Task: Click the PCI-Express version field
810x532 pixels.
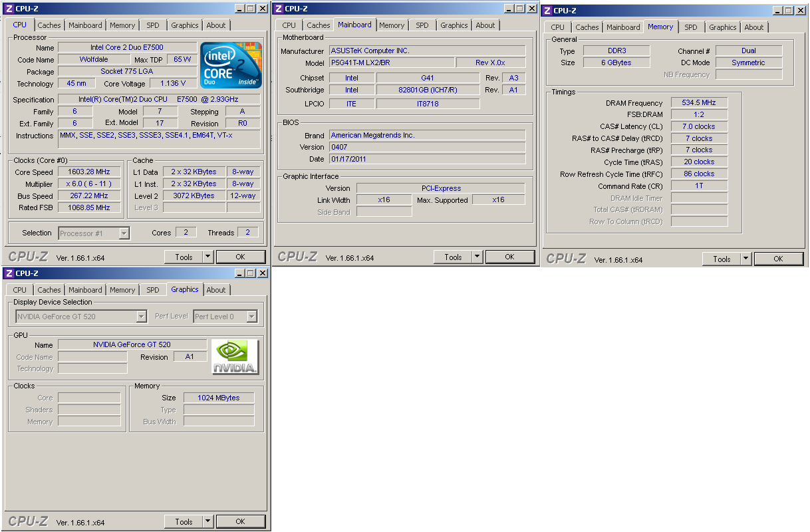Action: click(x=441, y=188)
